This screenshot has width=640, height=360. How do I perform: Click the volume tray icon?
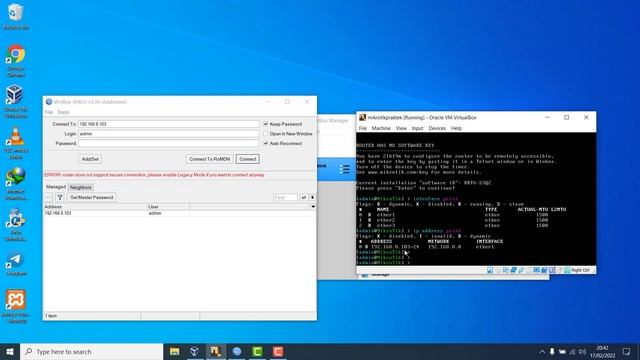pos(582,352)
